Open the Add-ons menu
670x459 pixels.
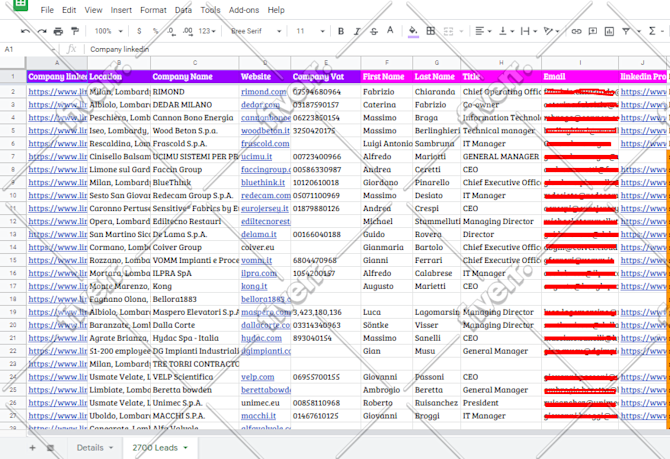coord(244,10)
